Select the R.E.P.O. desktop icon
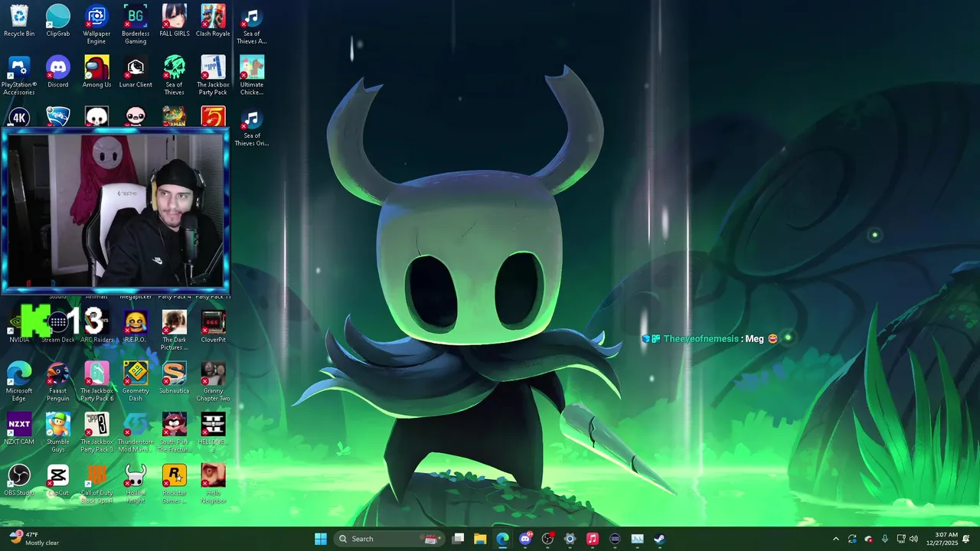 136,327
